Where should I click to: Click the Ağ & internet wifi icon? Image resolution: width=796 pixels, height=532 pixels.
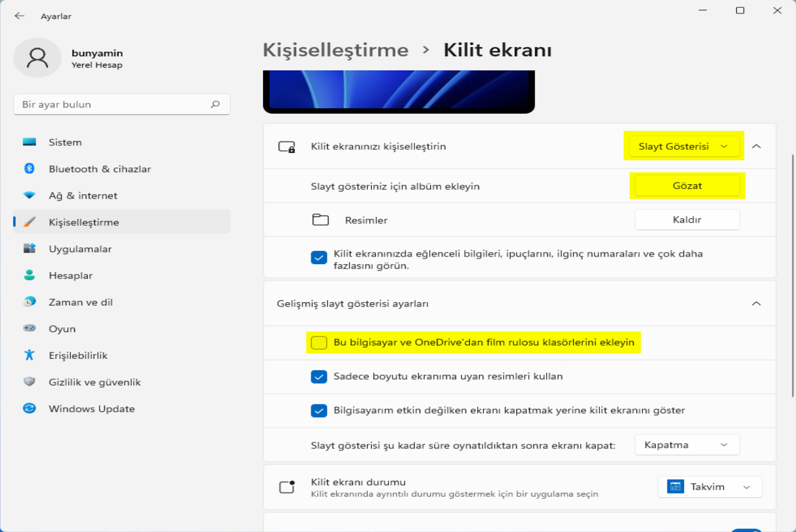[x=29, y=195]
